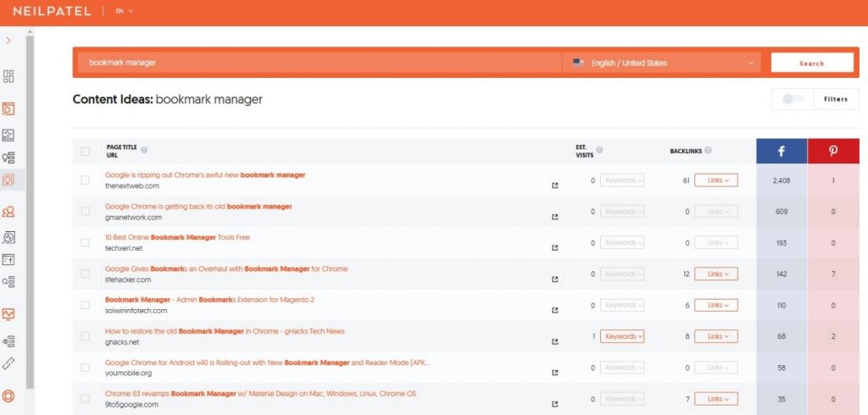Open external link for 9to5google.com row
This screenshot has height=415, width=868.
coord(555,405)
